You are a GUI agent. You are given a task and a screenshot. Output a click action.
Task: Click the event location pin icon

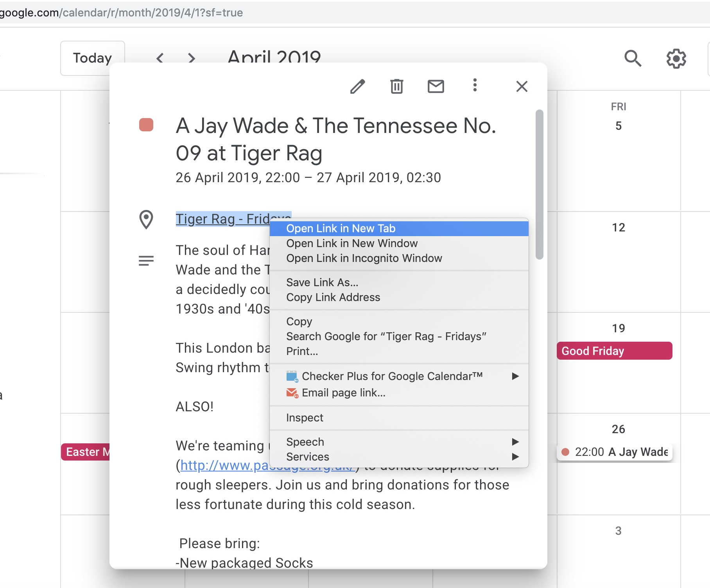click(146, 219)
